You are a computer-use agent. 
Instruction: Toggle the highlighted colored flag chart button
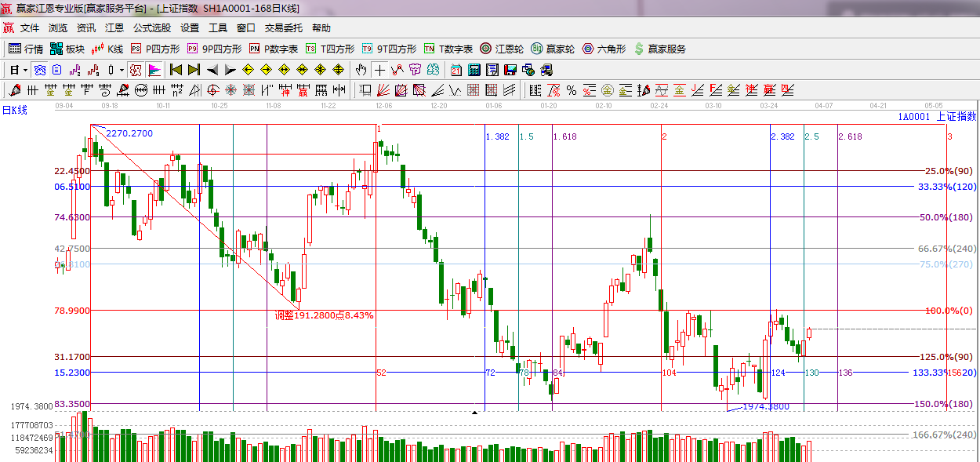(154, 70)
